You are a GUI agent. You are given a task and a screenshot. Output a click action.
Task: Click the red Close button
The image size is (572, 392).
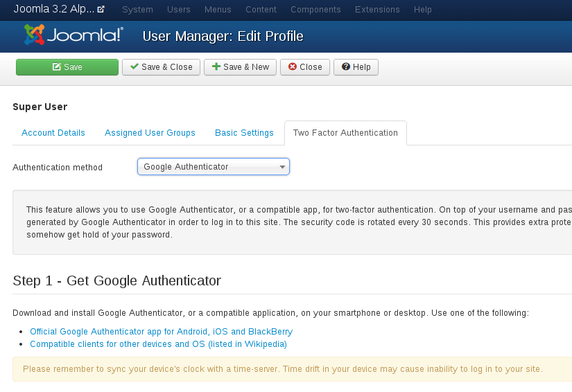click(305, 67)
